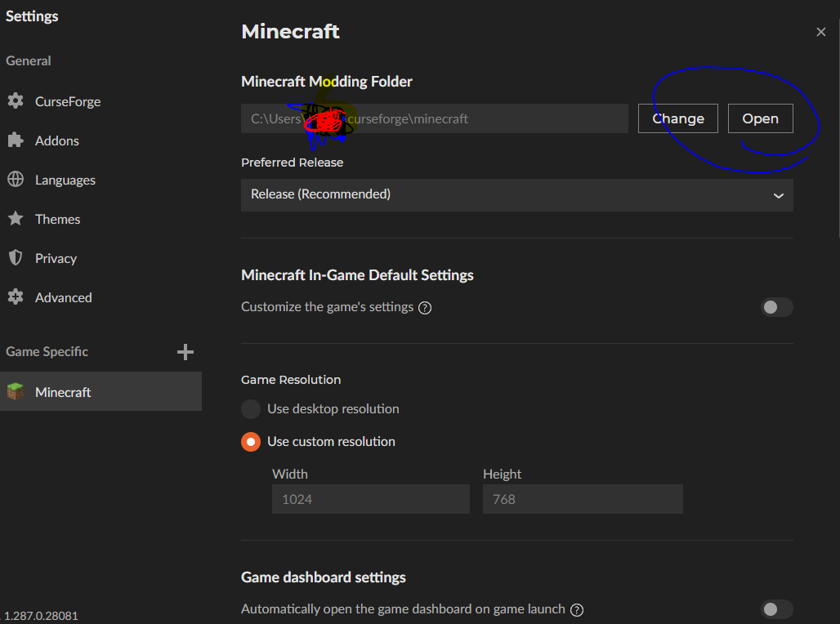840x624 pixels.
Task: Toggle Customize the game's settings switch
Action: (776, 307)
